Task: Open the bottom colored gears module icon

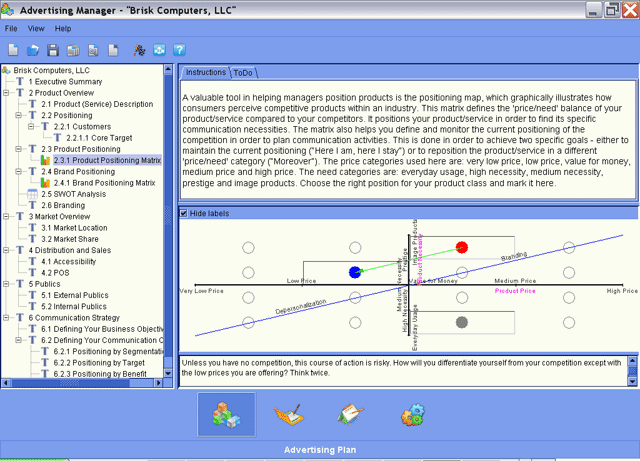Action: point(413,414)
